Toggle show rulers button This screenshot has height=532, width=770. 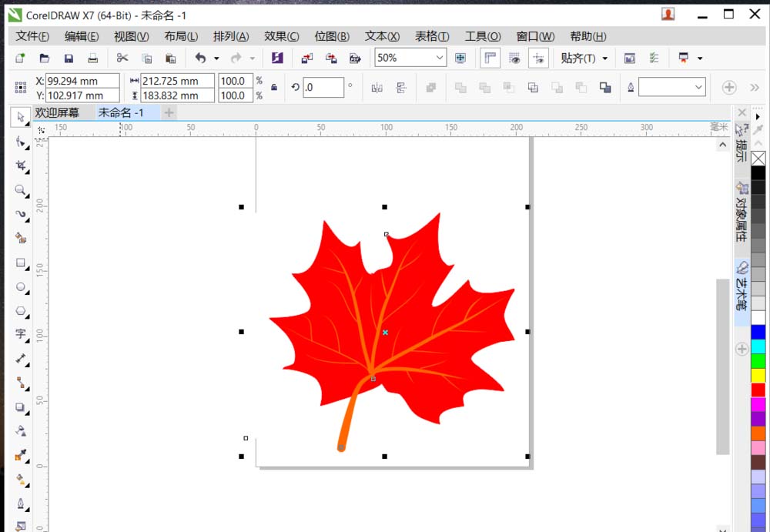point(490,58)
